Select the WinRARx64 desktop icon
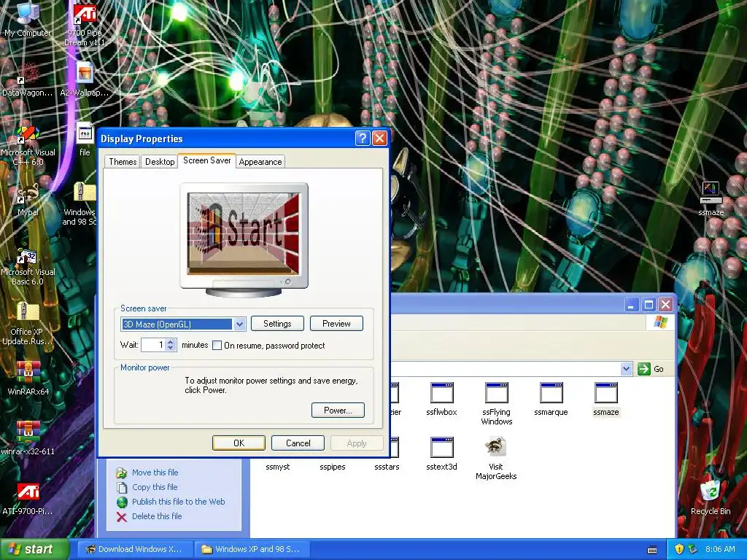This screenshot has height=560, width=747. [x=28, y=378]
